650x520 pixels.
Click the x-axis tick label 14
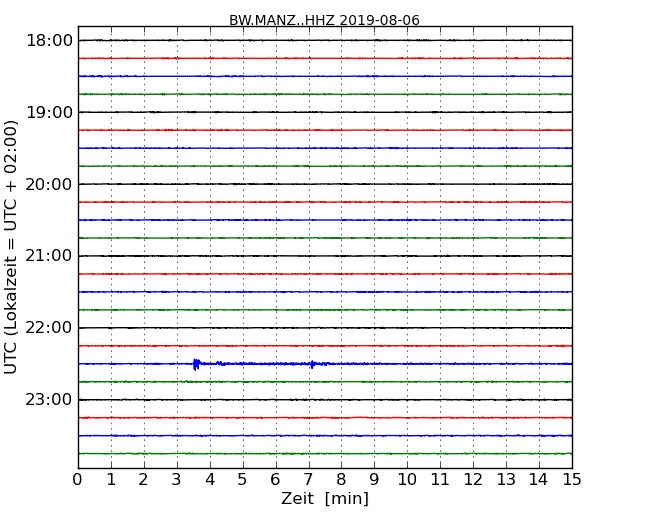538,479
